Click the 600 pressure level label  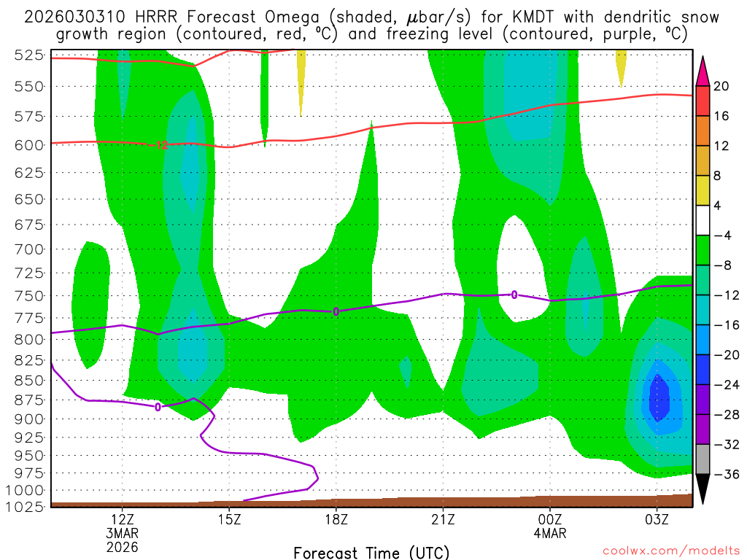29,145
